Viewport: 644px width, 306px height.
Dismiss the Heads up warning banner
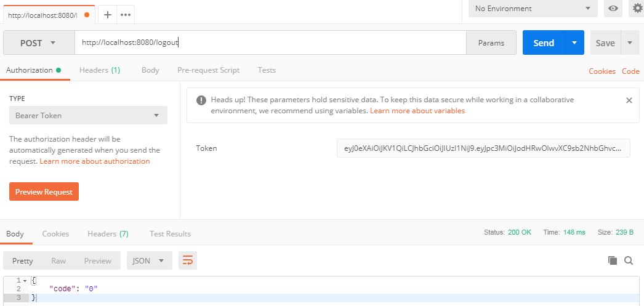tap(629, 100)
